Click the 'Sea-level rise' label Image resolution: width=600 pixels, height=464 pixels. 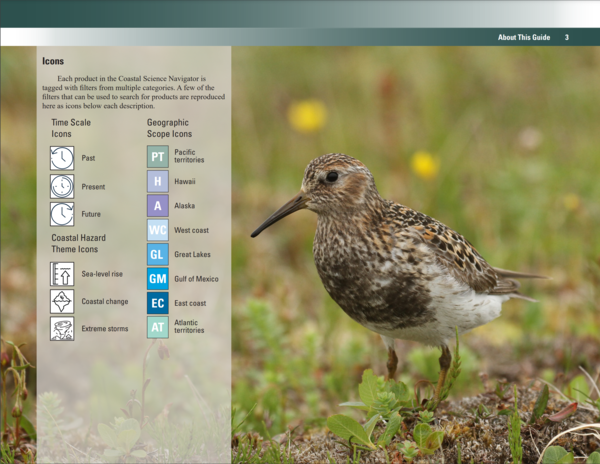[102, 274]
